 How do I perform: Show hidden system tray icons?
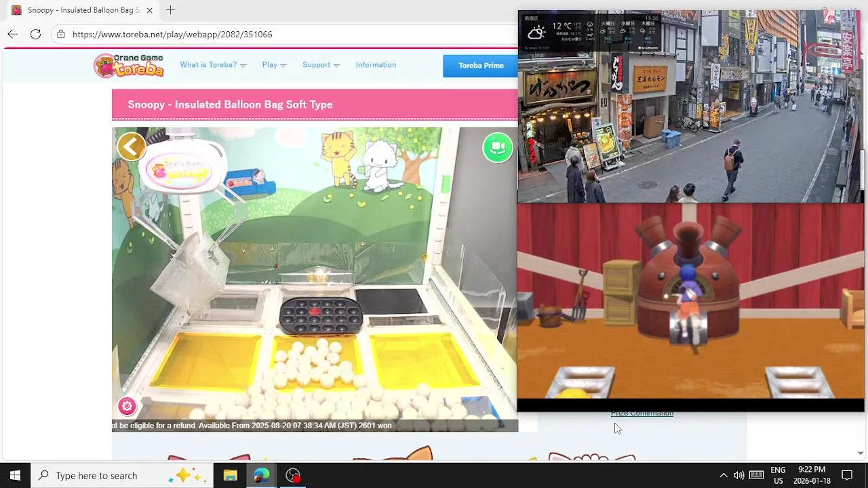[723, 475]
